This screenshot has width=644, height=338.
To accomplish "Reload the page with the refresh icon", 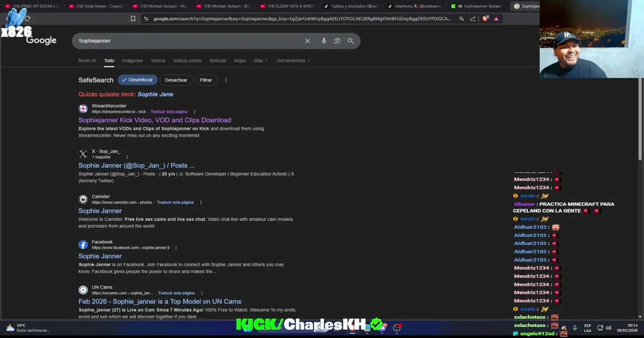I will (x=27, y=19).
